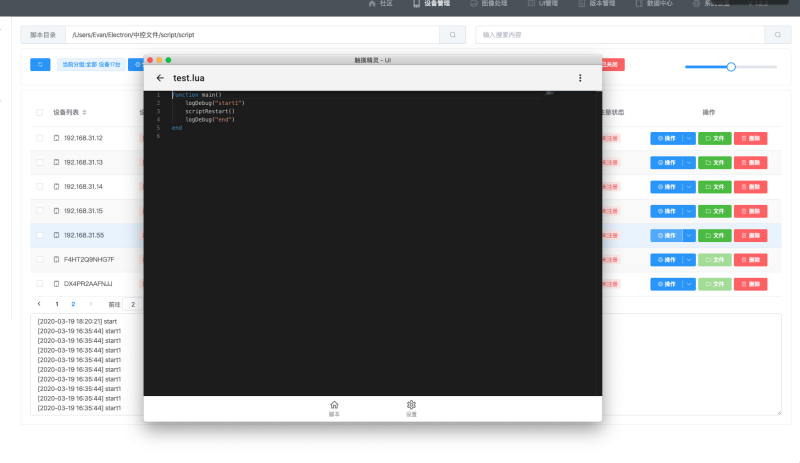Check the box for device 192.168.31.12
Image resolution: width=800 pixels, height=463 pixels.
pyautogui.click(x=40, y=138)
